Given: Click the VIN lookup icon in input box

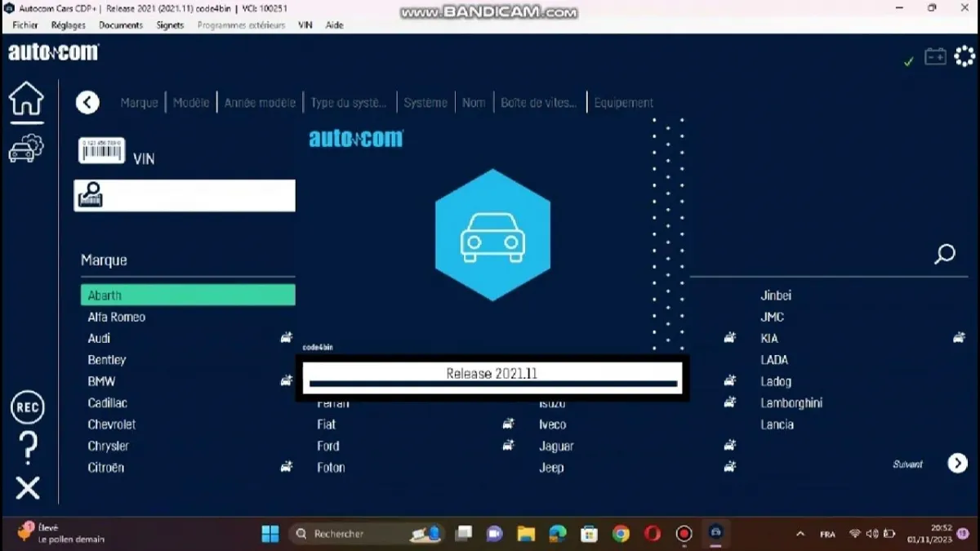Looking at the screenshot, I should (x=90, y=195).
